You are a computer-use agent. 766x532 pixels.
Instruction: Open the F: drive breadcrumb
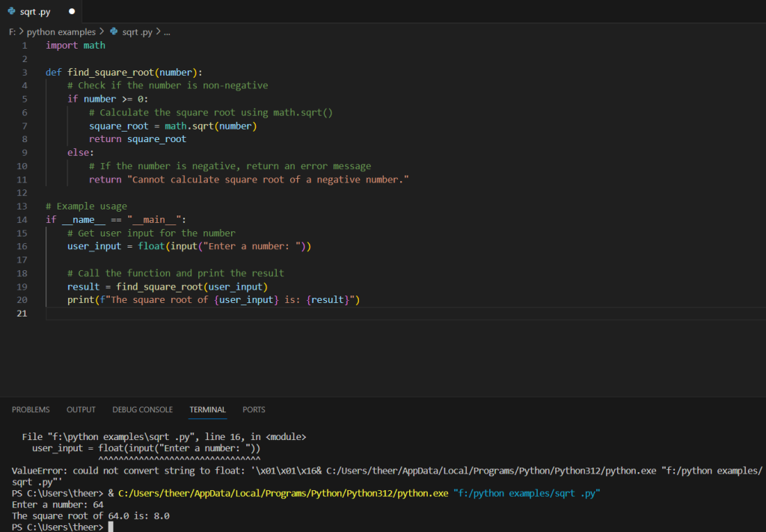click(x=12, y=32)
